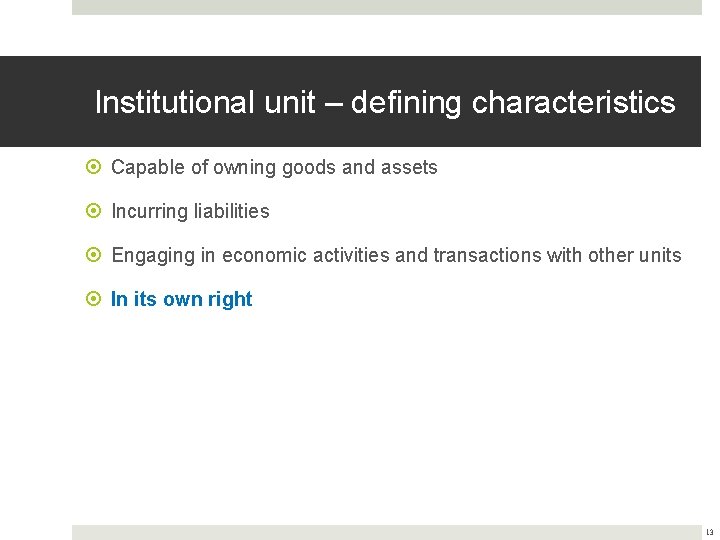Click the word "characteristics" in the title

[574, 102]
